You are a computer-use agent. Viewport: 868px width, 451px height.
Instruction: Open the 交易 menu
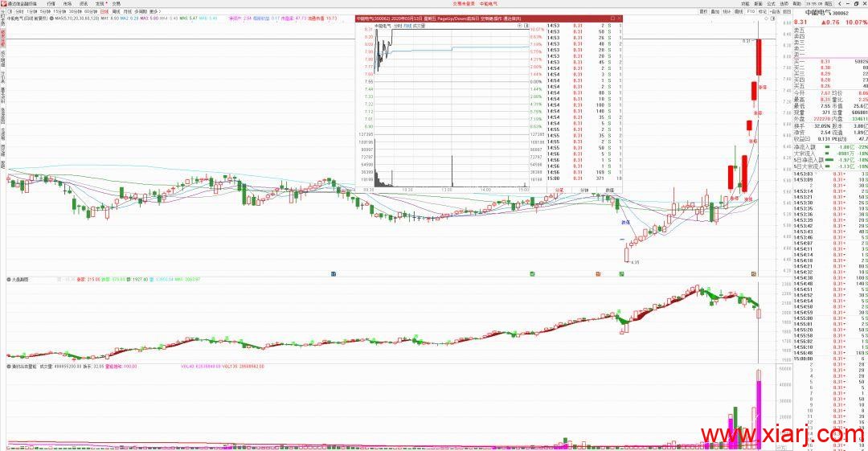coord(117,4)
